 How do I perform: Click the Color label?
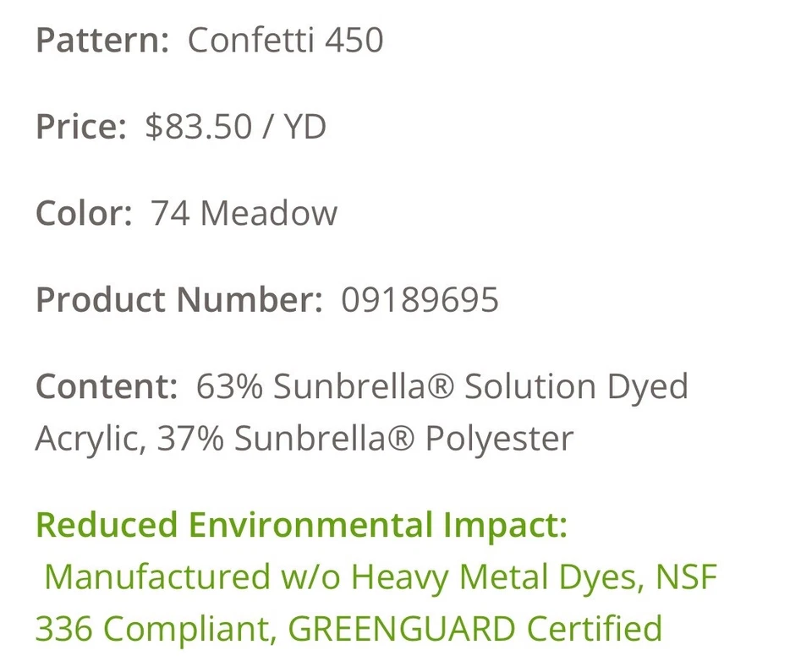click(x=84, y=213)
